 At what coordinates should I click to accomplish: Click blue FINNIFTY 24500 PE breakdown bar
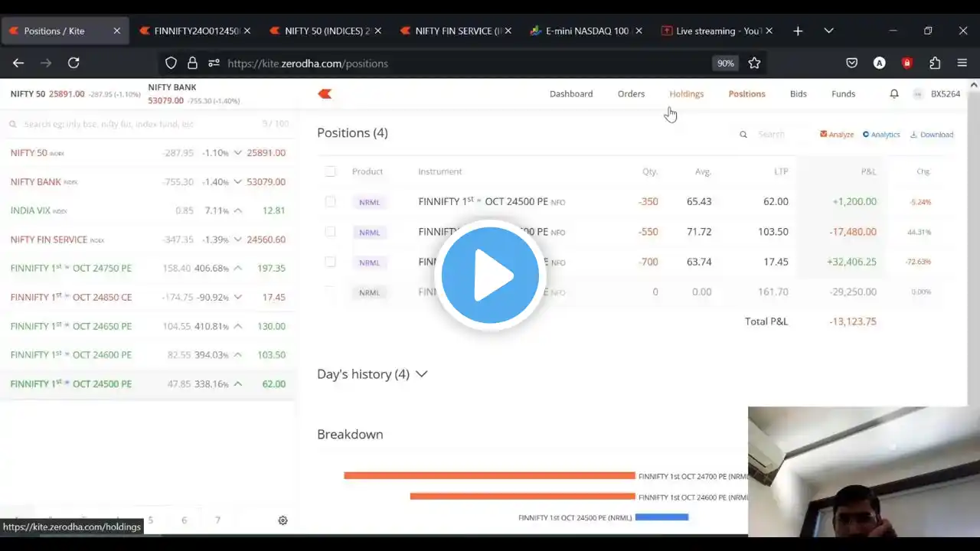coord(661,517)
